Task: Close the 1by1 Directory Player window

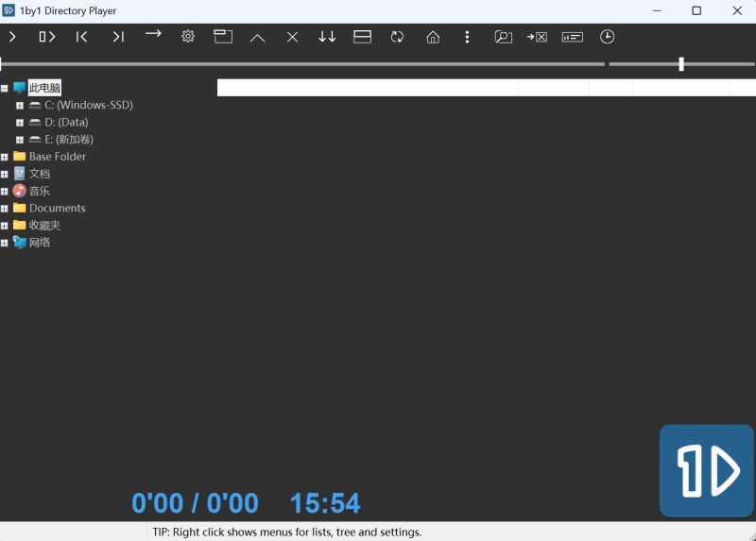Action: pyautogui.click(x=737, y=10)
